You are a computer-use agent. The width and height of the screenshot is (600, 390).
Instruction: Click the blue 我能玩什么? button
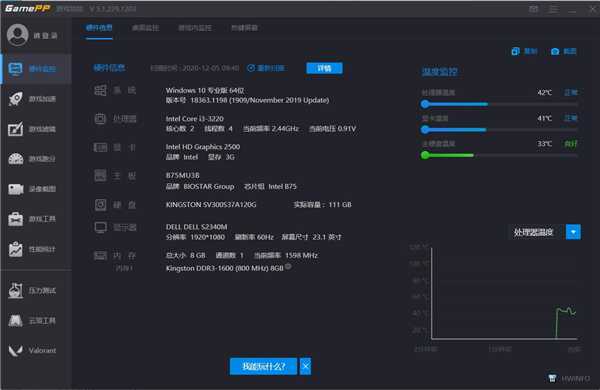tap(263, 366)
